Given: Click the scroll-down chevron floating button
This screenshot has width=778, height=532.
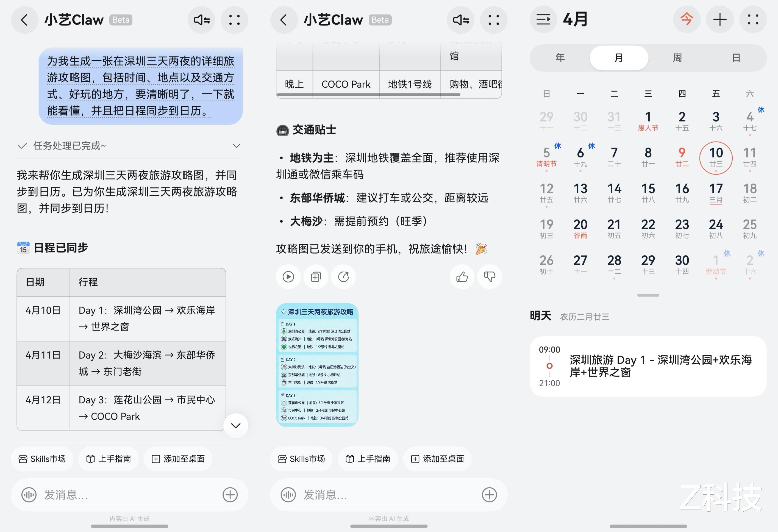Looking at the screenshot, I should (x=236, y=426).
